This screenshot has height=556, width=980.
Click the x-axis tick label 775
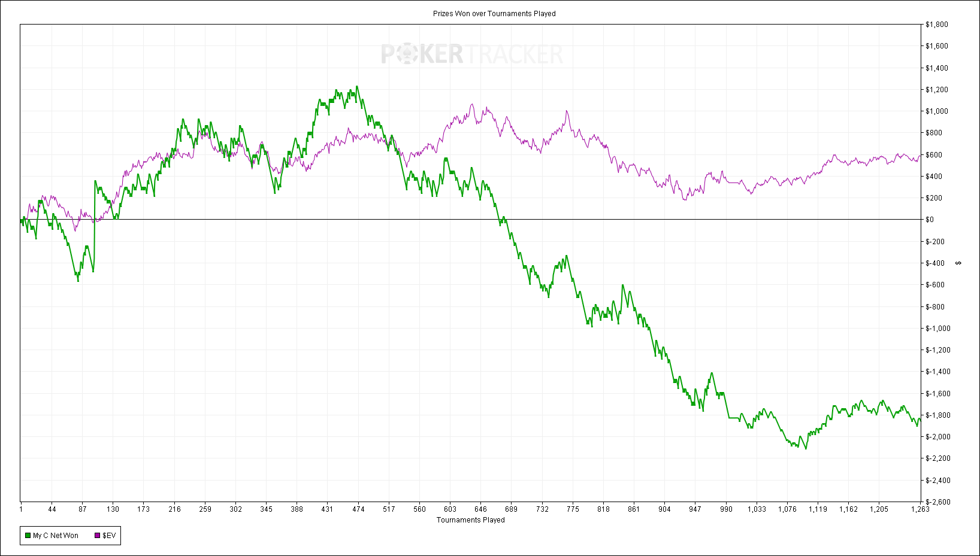(573, 509)
